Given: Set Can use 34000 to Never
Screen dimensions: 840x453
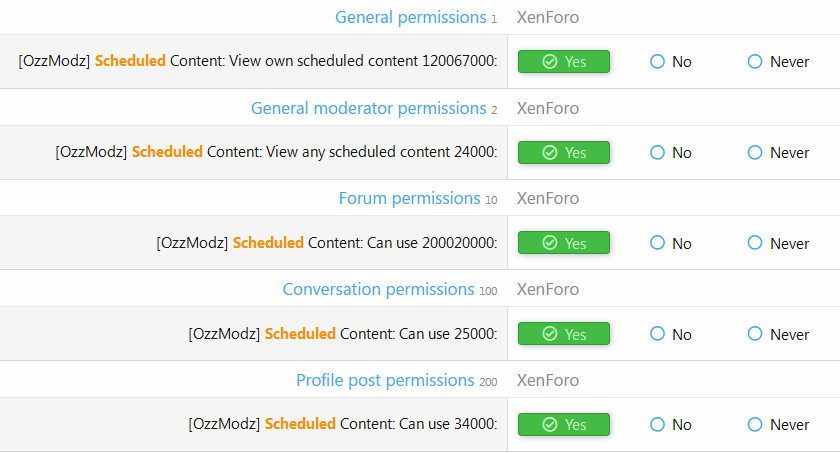Looking at the screenshot, I should pyautogui.click(x=756, y=424).
